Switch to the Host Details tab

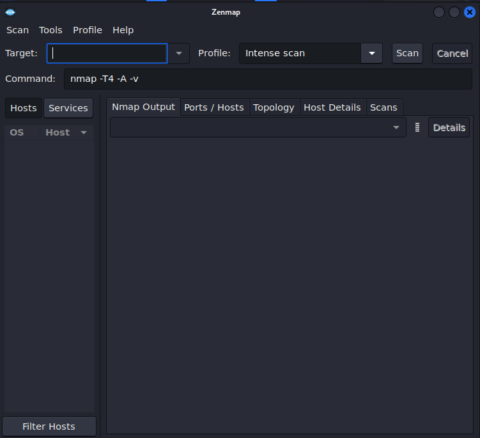(332, 108)
